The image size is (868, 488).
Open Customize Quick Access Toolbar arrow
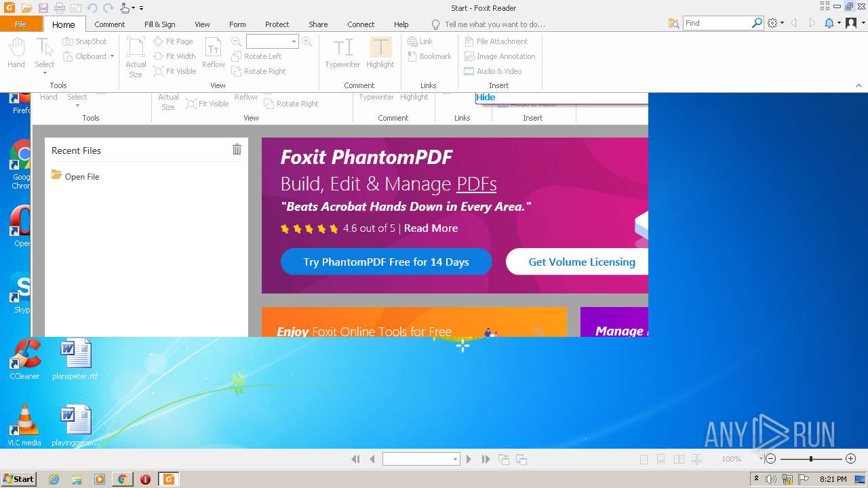[x=142, y=8]
